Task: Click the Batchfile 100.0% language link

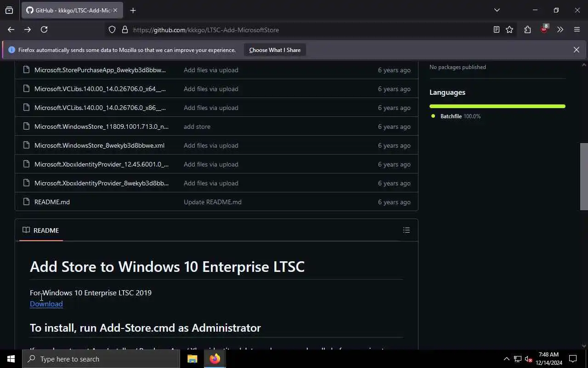Action: tap(460, 116)
